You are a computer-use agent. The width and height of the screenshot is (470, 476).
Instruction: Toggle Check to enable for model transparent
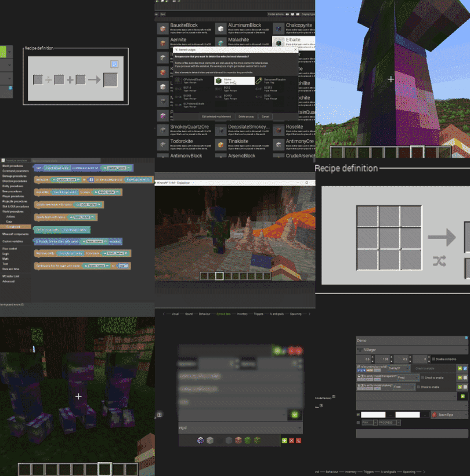pyautogui.click(x=422, y=377)
